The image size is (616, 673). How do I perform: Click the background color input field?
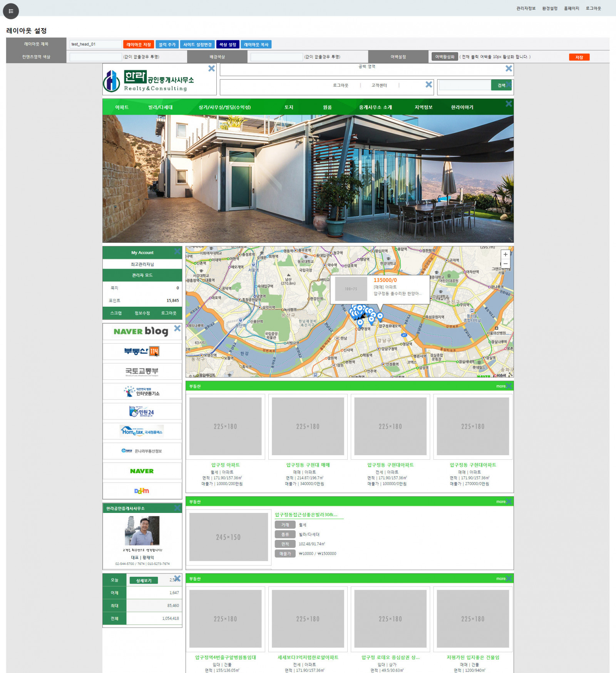tap(276, 57)
